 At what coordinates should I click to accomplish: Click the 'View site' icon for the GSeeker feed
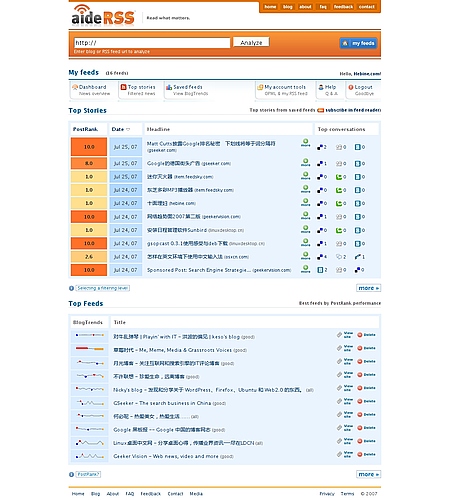pos(345,401)
